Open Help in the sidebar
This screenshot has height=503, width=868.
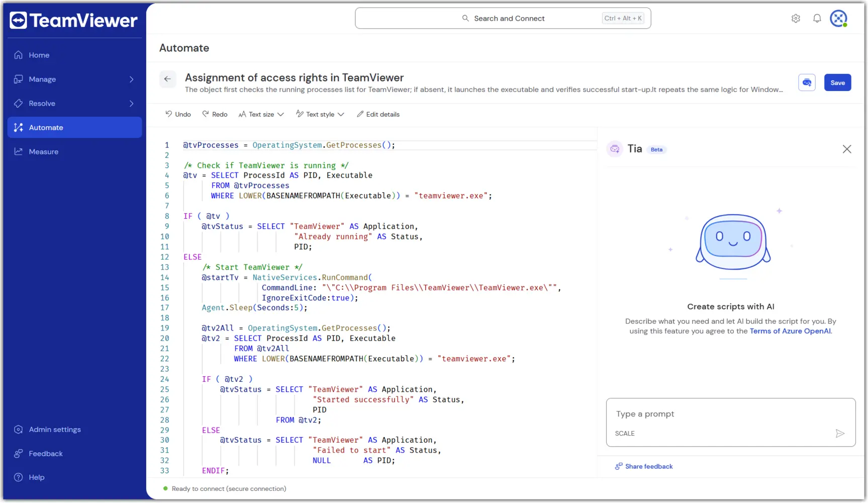click(x=74, y=477)
